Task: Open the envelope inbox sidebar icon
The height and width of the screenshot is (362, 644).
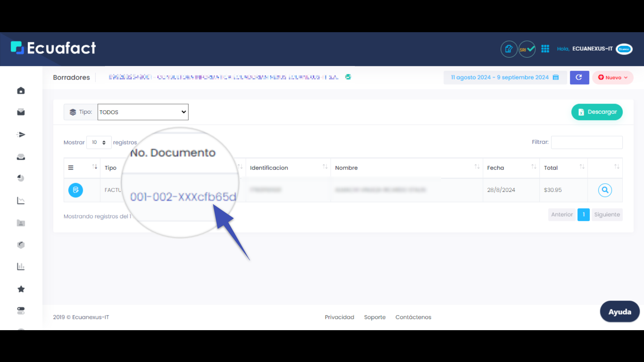Action: (21, 112)
